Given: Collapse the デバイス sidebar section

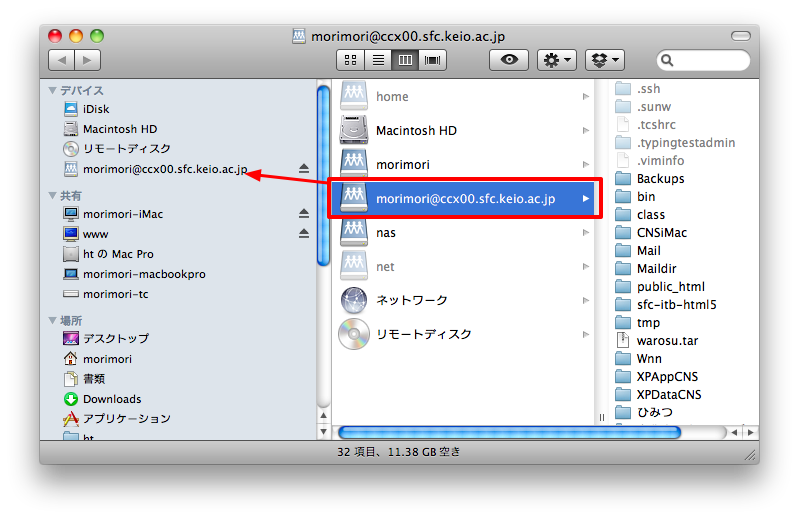Looking at the screenshot, I should coord(53,90).
